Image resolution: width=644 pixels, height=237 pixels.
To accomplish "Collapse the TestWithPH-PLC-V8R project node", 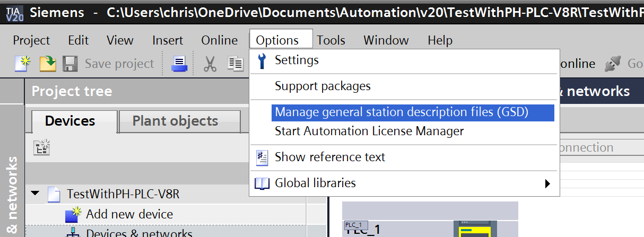I will pyautogui.click(x=35, y=194).
